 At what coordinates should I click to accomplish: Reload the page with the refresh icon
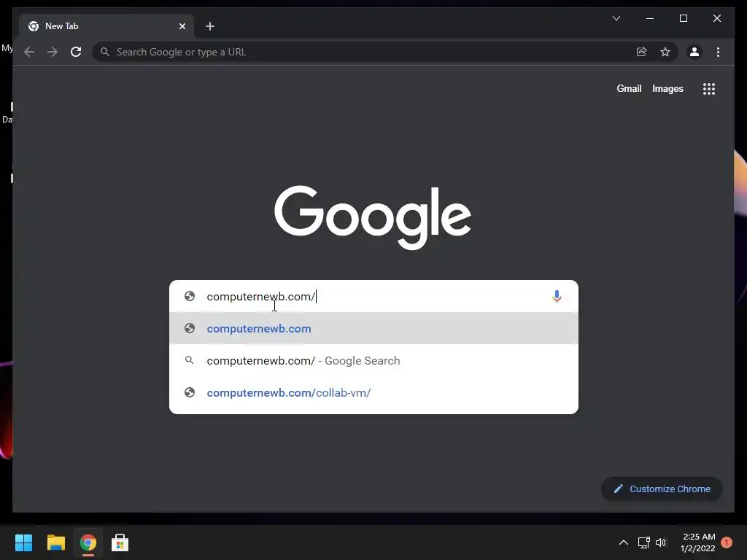tap(76, 52)
